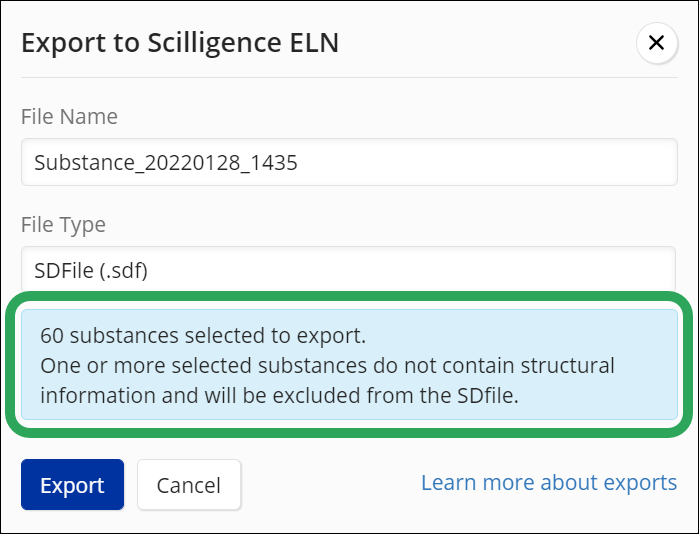The width and height of the screenshot is (699, 534).
Task: Open the File Type dropdown
Action: click(x=349, y=270)
